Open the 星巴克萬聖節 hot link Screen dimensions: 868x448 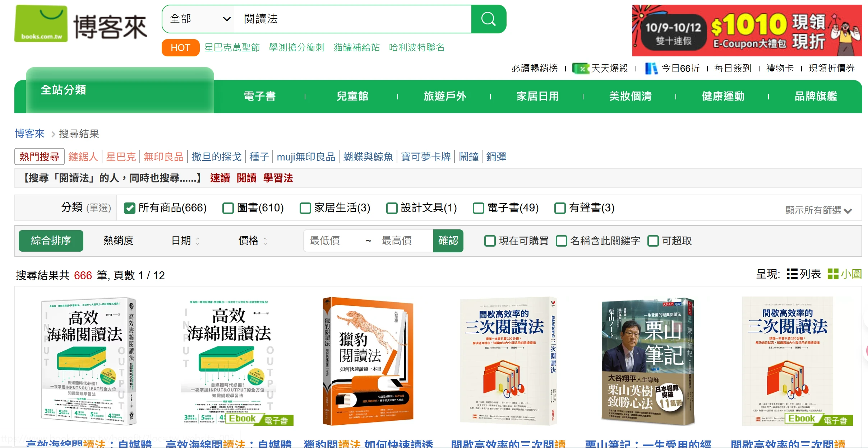232,47
